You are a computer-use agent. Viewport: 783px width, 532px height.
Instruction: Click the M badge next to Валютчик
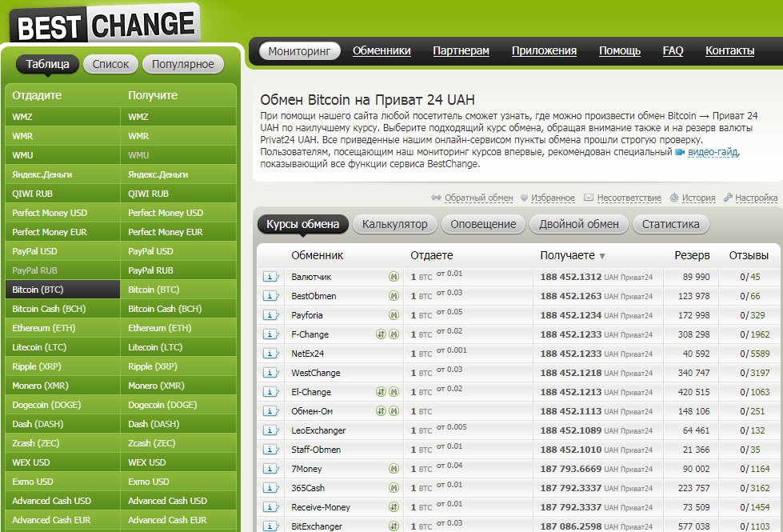pyautogui.click(x=394, y=277)
